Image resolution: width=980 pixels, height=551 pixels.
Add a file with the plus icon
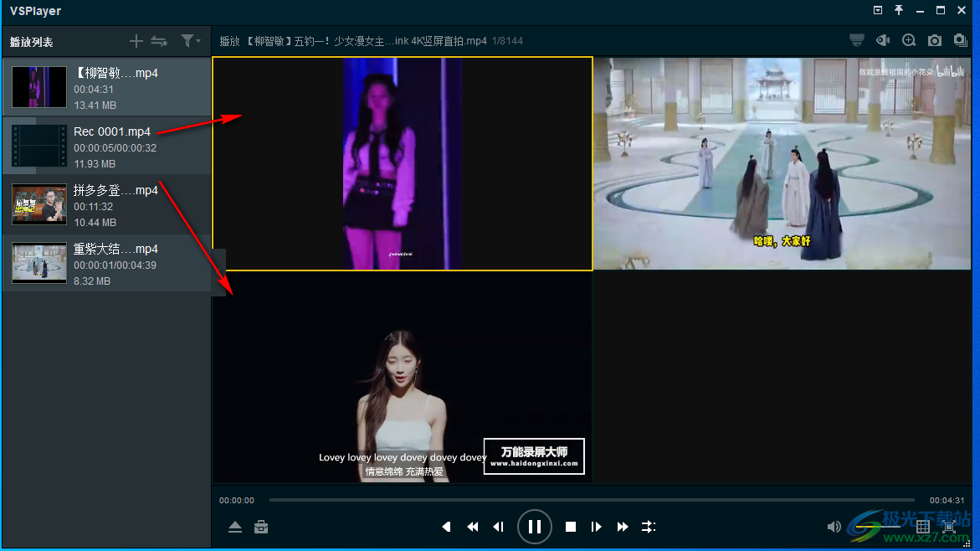[x=136, y=41]
